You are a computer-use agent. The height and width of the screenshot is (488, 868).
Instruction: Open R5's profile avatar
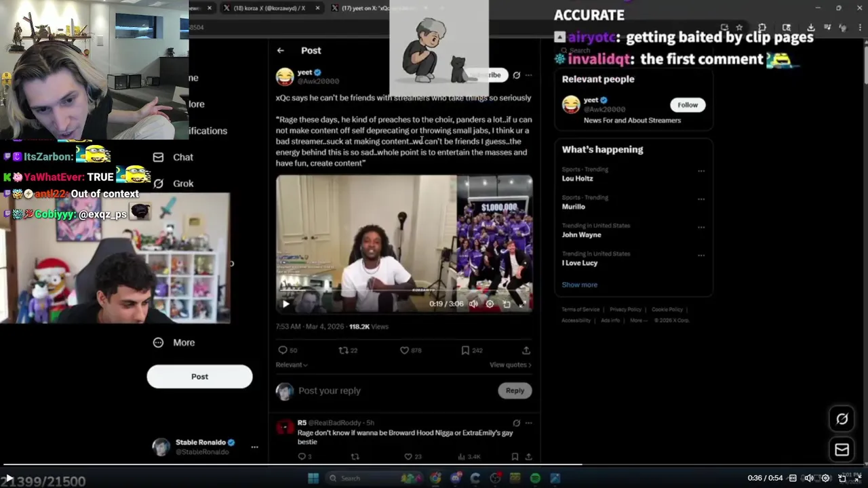coord(285,427)
